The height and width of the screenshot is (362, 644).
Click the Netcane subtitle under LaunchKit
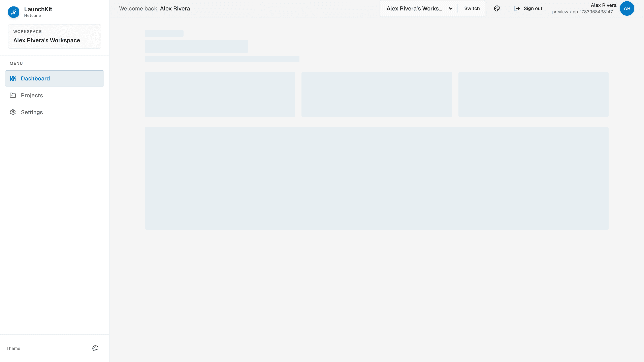32,15
